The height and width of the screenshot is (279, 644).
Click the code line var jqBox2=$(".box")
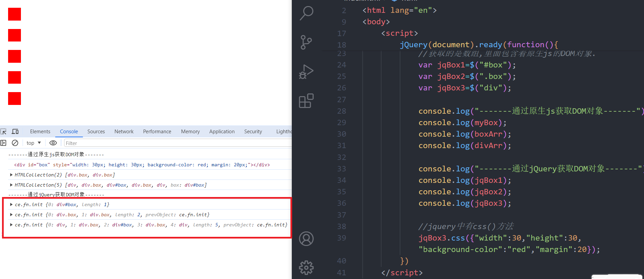(x=467, y=77)
